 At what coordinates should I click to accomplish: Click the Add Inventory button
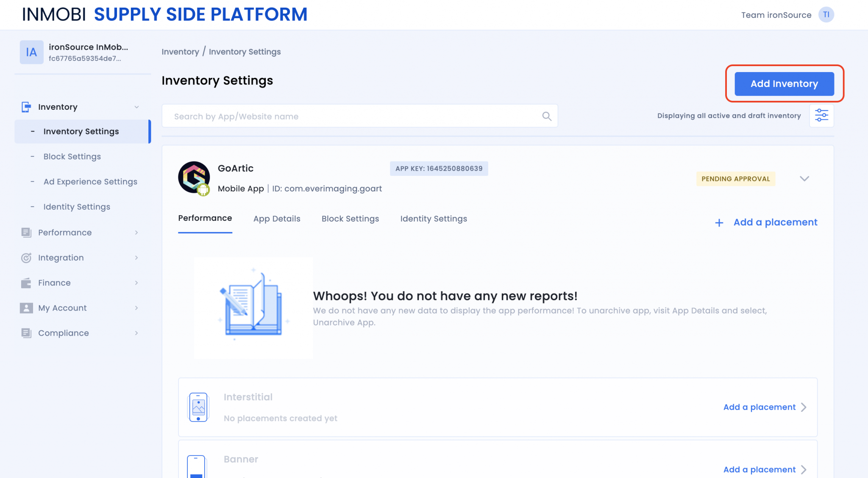pos(784,83)
